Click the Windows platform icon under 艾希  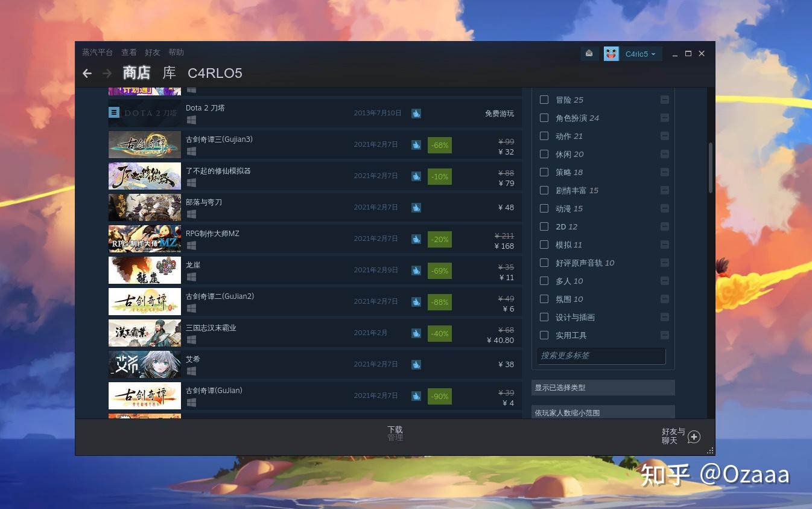coord(191,371)
